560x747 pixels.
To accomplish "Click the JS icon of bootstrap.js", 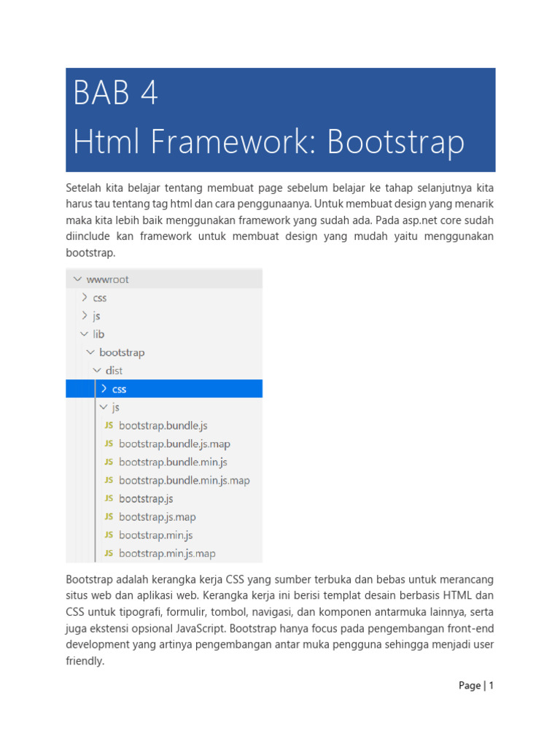I will point(109,498).
